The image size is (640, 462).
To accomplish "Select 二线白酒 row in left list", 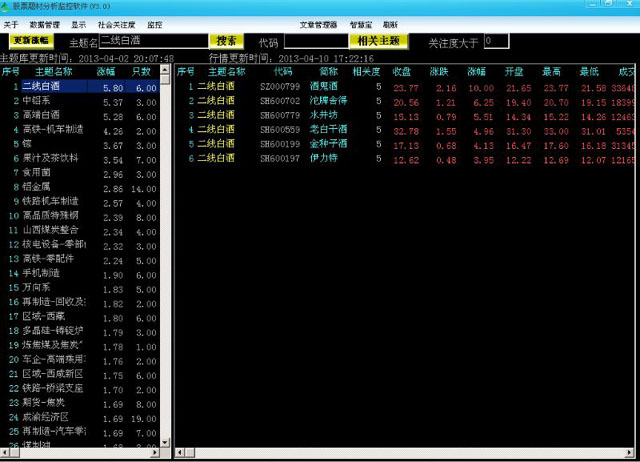I will (80, 87).
